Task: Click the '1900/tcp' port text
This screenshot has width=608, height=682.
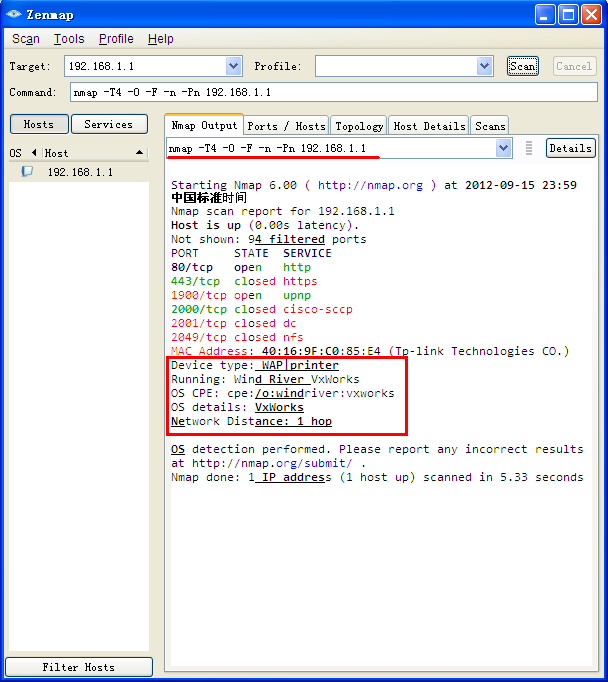Action: point(199,295)
